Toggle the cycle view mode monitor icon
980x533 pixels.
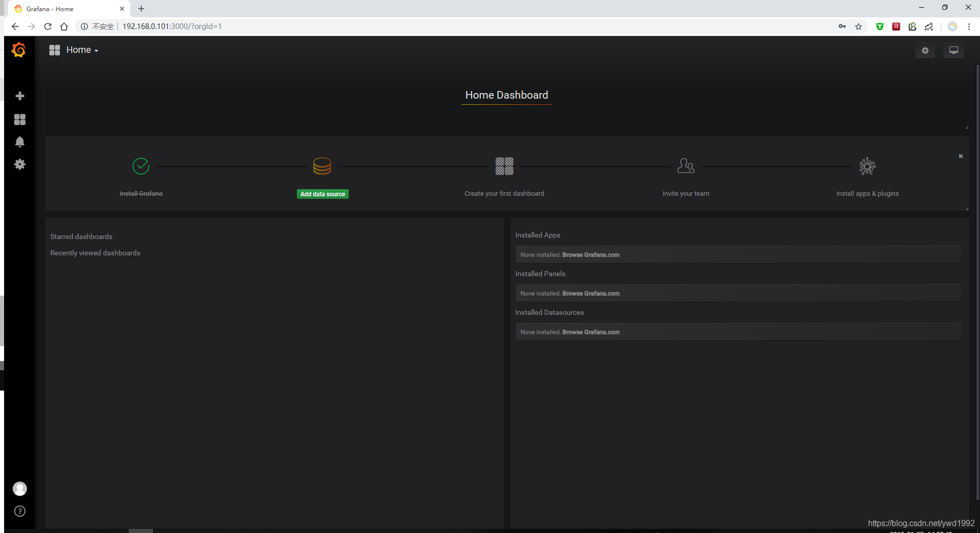(x=953, y=51)
